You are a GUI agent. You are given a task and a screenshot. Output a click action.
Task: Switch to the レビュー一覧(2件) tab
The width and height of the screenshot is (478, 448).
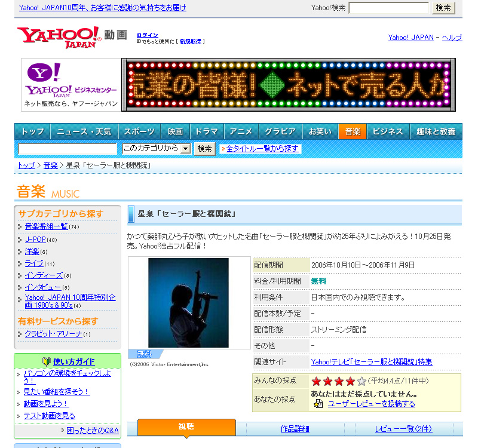[404, 429]
